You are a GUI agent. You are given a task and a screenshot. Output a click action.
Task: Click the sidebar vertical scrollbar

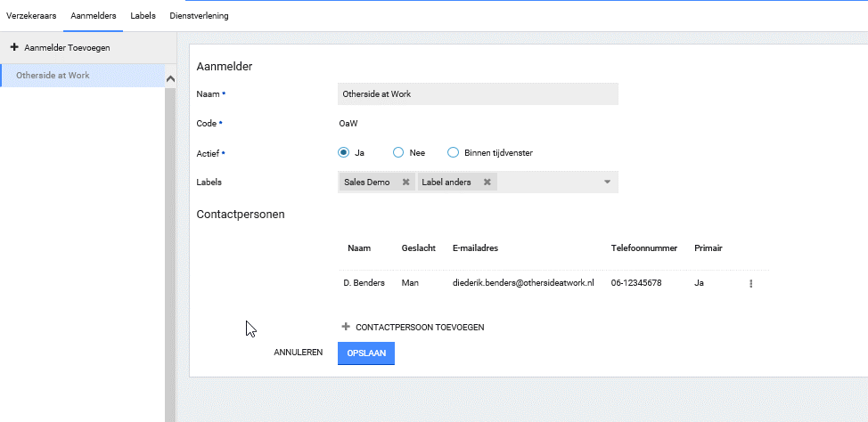point(170,249)
